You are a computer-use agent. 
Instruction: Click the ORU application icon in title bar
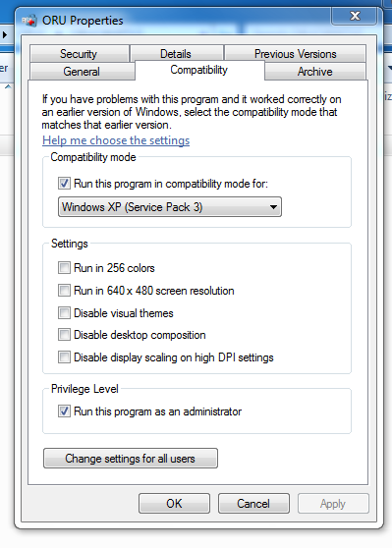[29, 21]
